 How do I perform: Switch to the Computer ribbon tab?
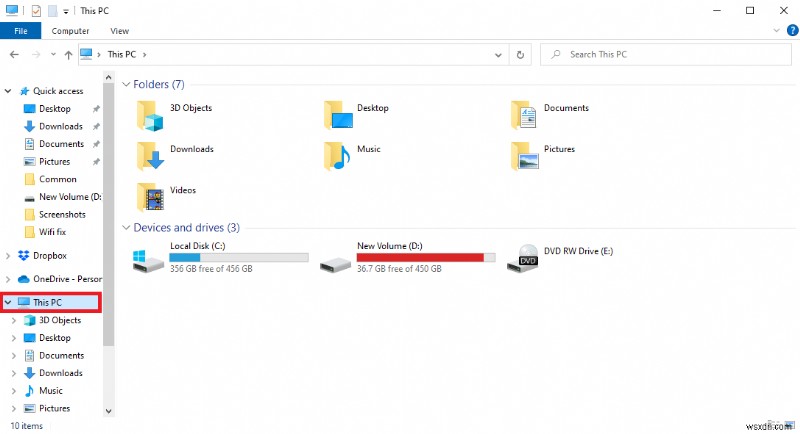pos(70,31)
